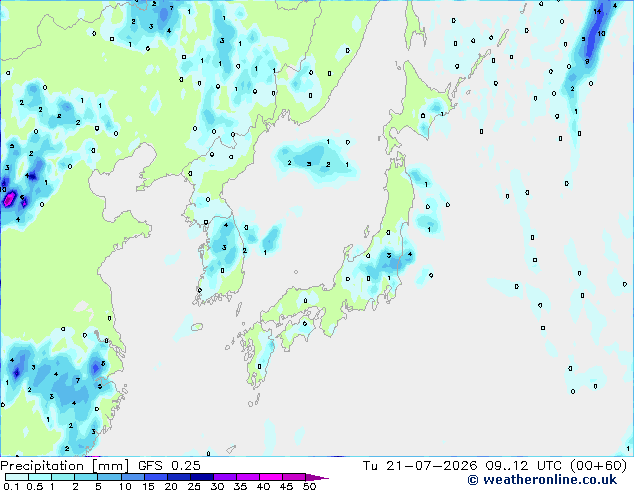
Task: Click the legend label '25'
Action: click(194, 486)
